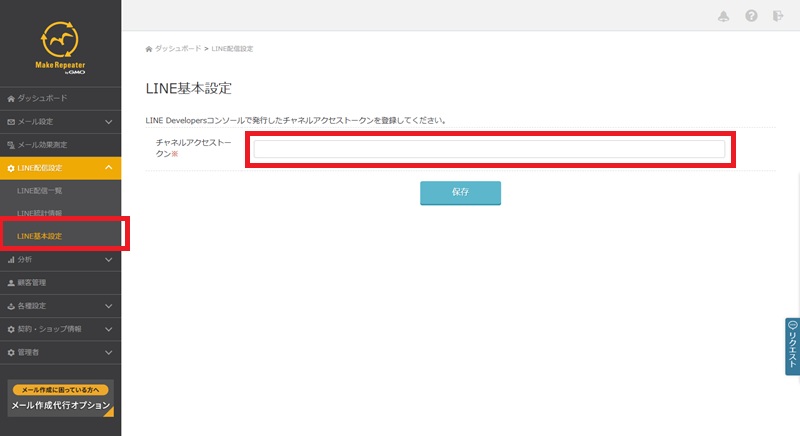Viewport: 800px width, 436px height.
Task: Open LINE統計情報 submenu item
Action: pos(39,213)
